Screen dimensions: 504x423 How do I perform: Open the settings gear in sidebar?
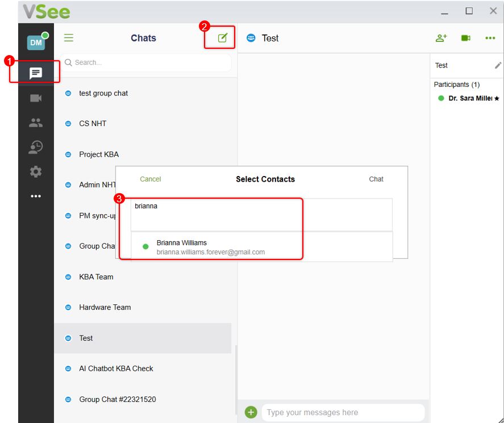pos(36,172)
